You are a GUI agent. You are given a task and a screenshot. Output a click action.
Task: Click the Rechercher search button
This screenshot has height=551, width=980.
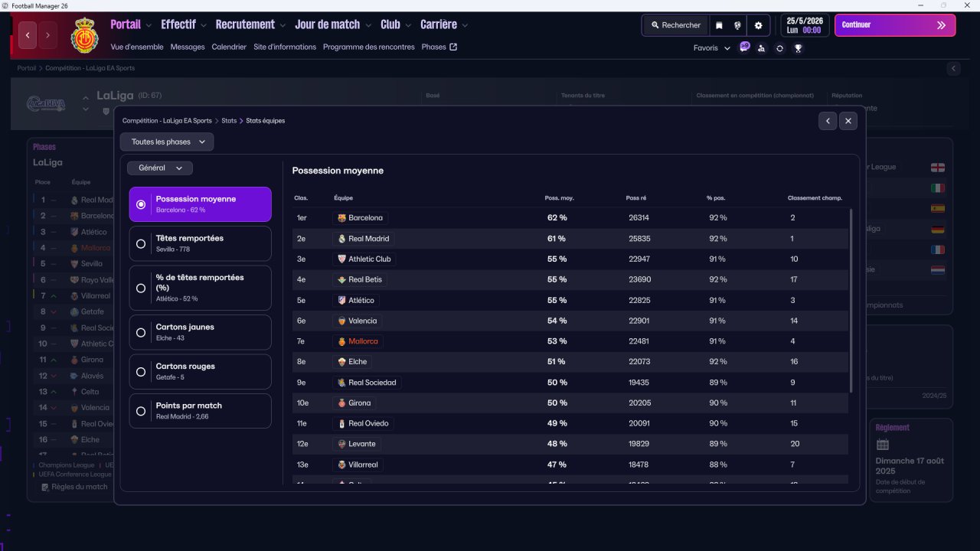pyautogui.click(x=676, y=25)
